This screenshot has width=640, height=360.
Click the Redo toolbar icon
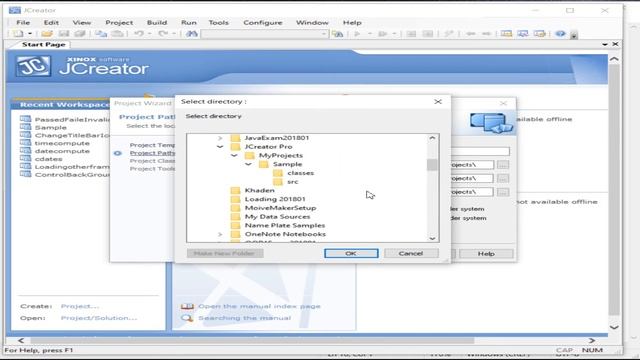(163, 34)
